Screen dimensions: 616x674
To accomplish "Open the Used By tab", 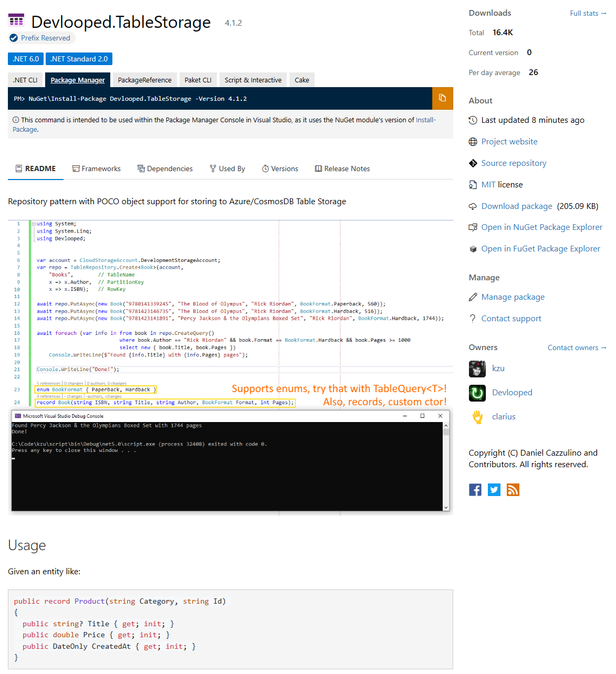I will 227,168.
